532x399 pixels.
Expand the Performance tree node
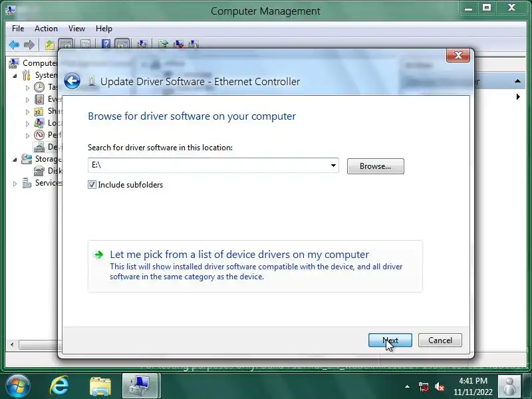pyautogui.click(x=27, y=136)
